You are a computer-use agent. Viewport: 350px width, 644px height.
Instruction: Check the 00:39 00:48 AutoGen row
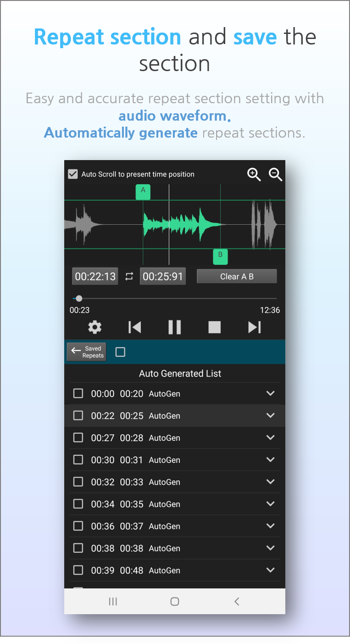pos(78,570)
